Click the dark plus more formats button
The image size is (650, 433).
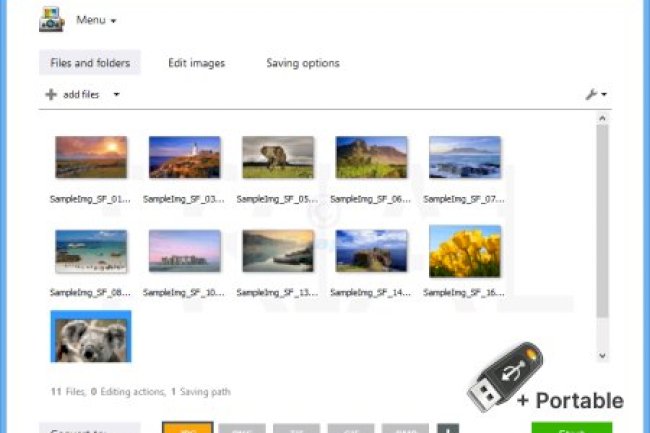(448, 428)
